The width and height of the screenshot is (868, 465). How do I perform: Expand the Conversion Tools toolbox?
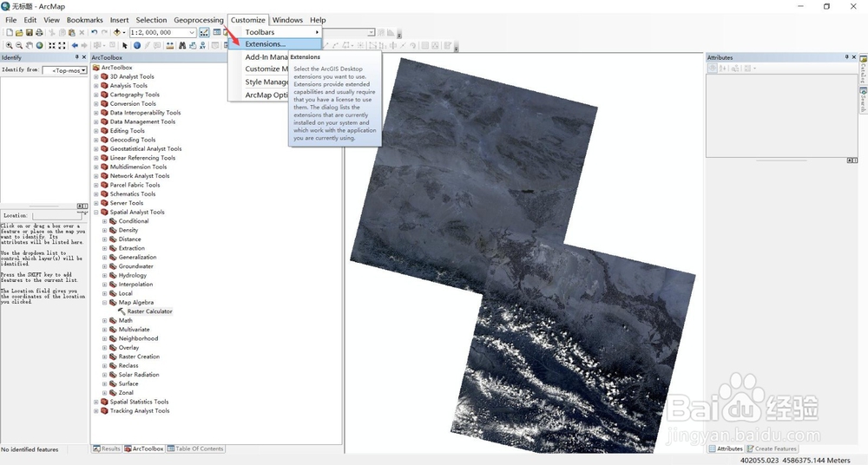pyautogui.click(x=95, y=104)
